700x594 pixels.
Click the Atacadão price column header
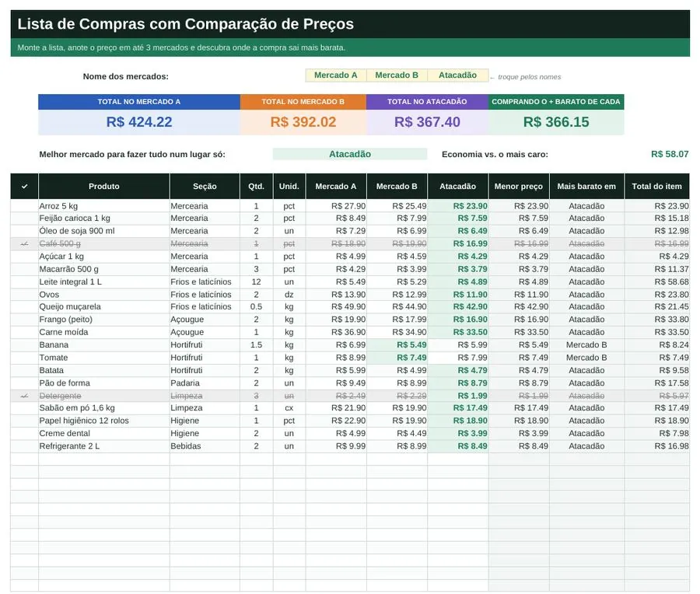click(x=458, y=187)
